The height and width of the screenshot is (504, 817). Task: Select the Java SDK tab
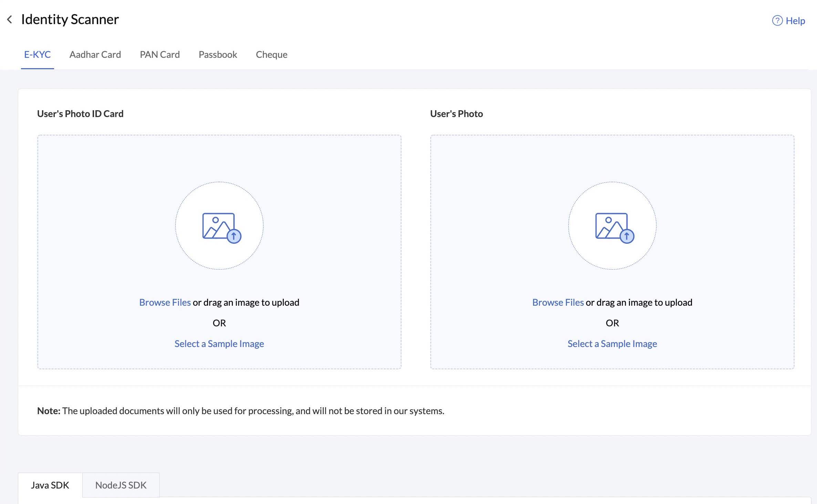point(50,485)
